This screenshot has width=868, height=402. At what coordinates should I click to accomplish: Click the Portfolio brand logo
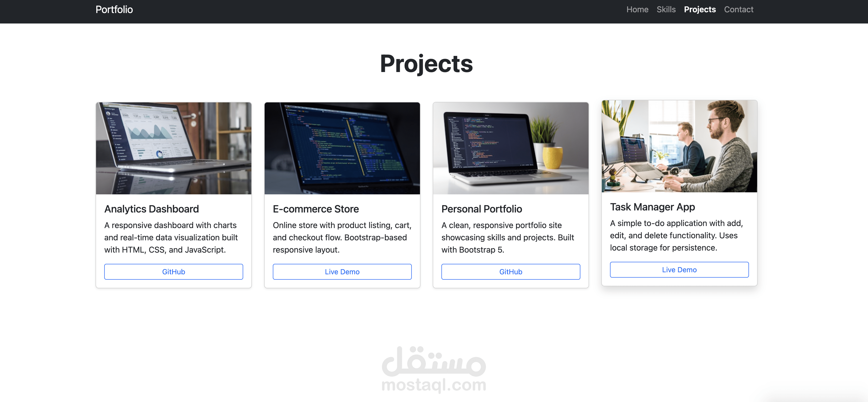click(114, 9)
